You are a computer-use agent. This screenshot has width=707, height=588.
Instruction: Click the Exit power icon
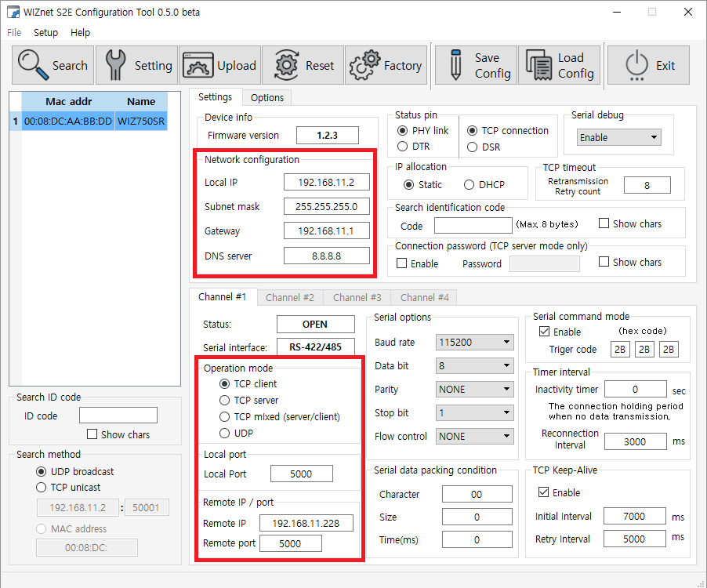[x=636, y=65]
